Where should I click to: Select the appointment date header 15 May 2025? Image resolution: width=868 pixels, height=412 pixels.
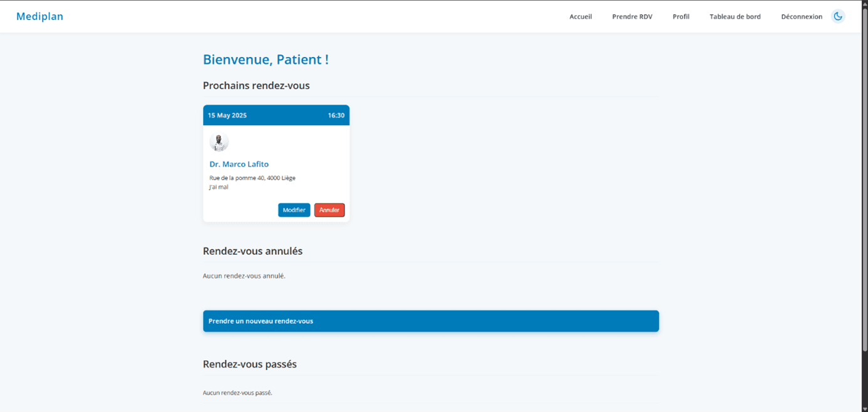click(x=227, y=115)
